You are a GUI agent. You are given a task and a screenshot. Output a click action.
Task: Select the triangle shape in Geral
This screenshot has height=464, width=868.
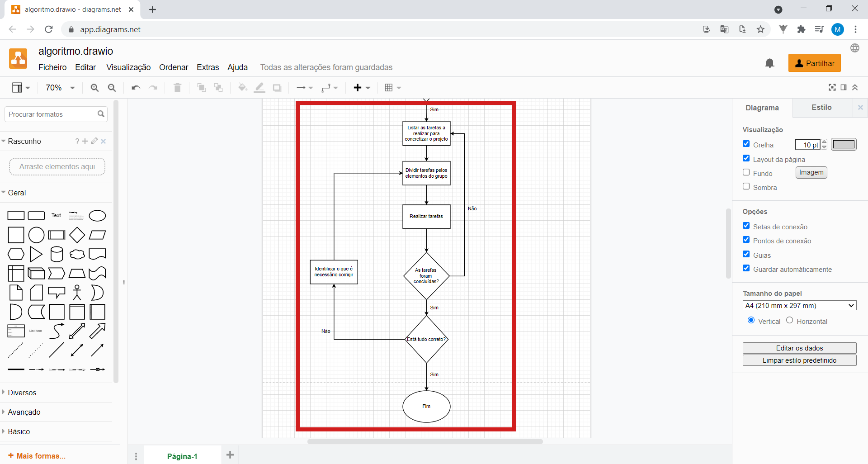pyautogui.click(x=36, y=254)
